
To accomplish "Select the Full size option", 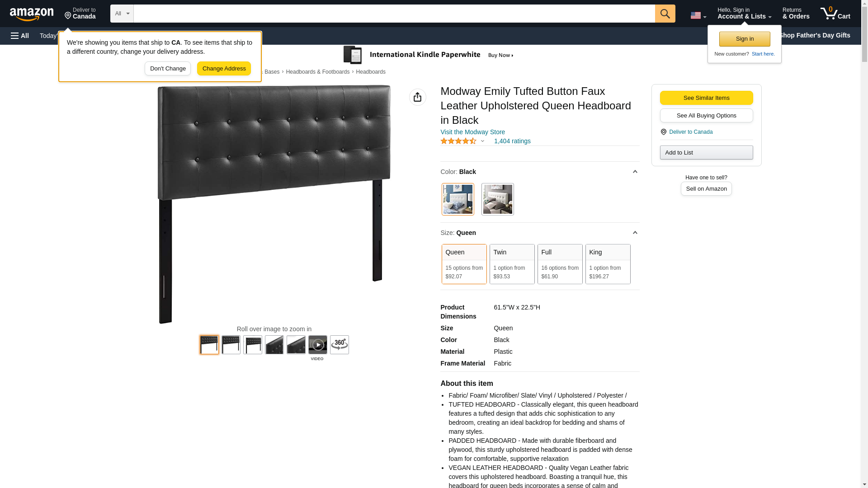I will click(560, 264).
